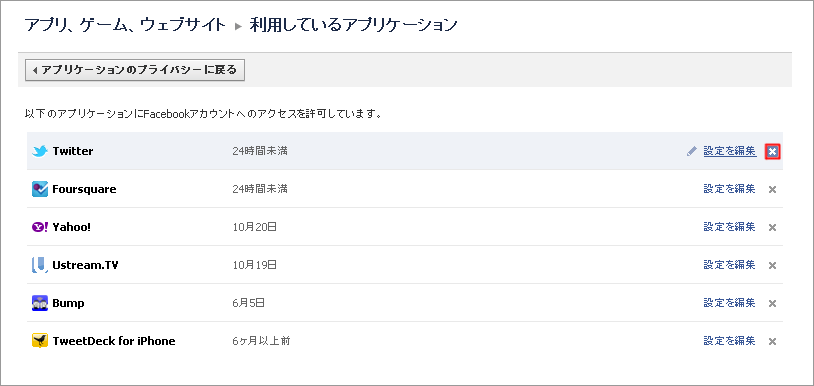This screenshot has width=814, height=386.
Task: Click the Ustream.TV app icon
Action: click(40, 265)
